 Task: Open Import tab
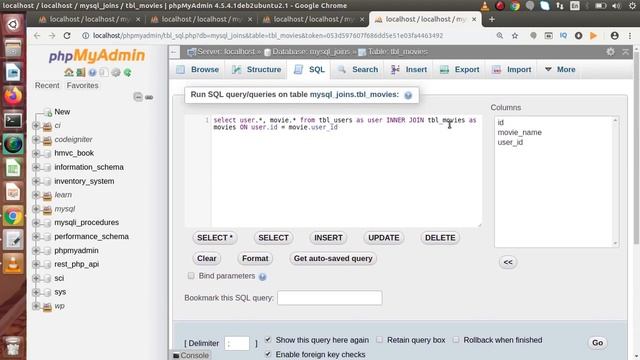tap(512, 69)
